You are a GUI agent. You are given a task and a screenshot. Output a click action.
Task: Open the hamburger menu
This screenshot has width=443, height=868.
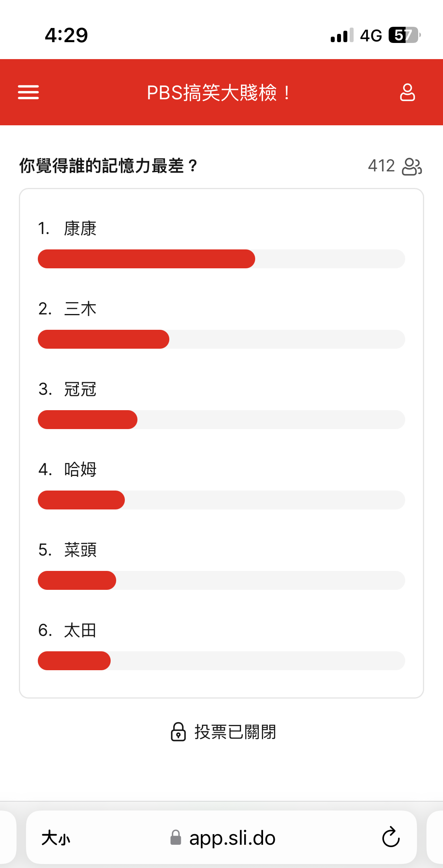coord(28,92)
